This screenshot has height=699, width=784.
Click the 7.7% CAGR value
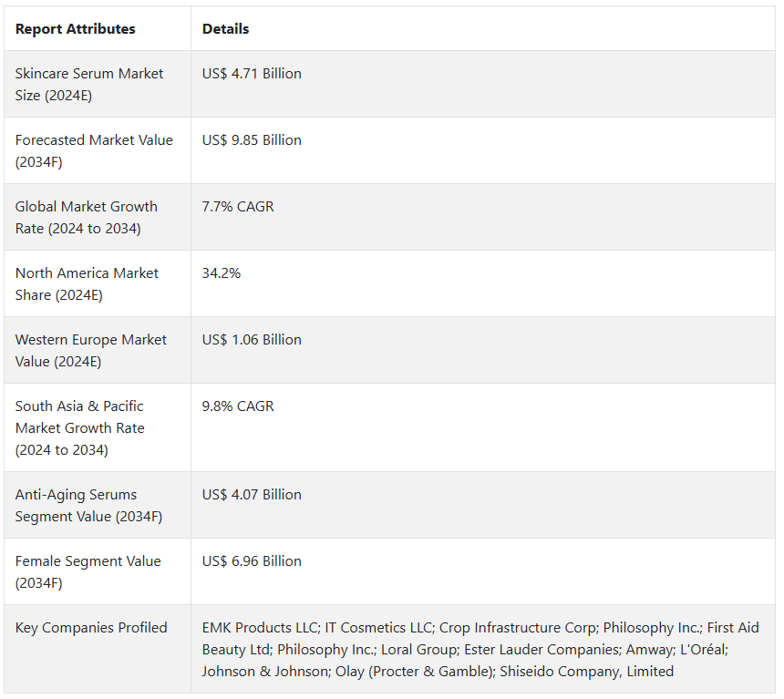pyautogui.click(x=238, y=207)
